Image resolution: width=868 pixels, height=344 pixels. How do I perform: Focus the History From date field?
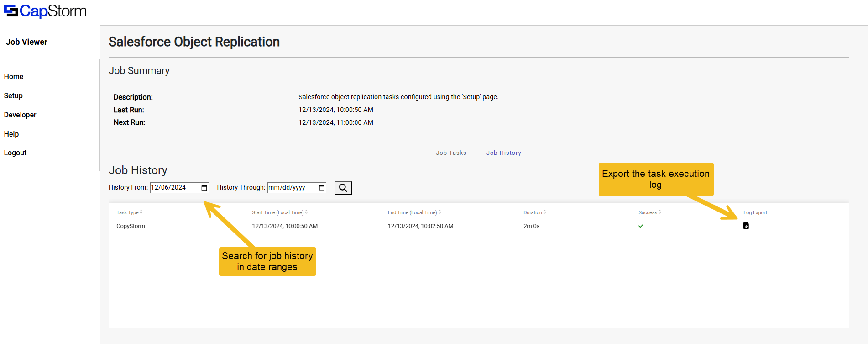click(179, 188)
